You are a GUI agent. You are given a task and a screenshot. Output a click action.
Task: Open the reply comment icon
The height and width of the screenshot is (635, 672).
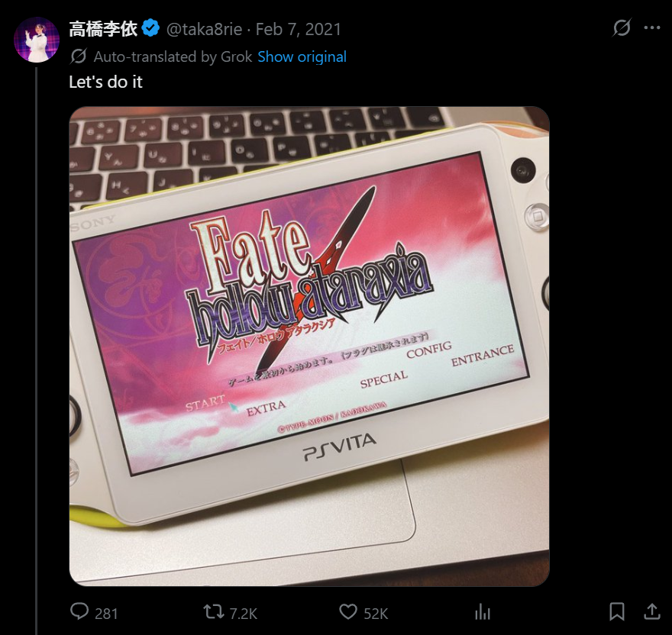pos(79,611)
